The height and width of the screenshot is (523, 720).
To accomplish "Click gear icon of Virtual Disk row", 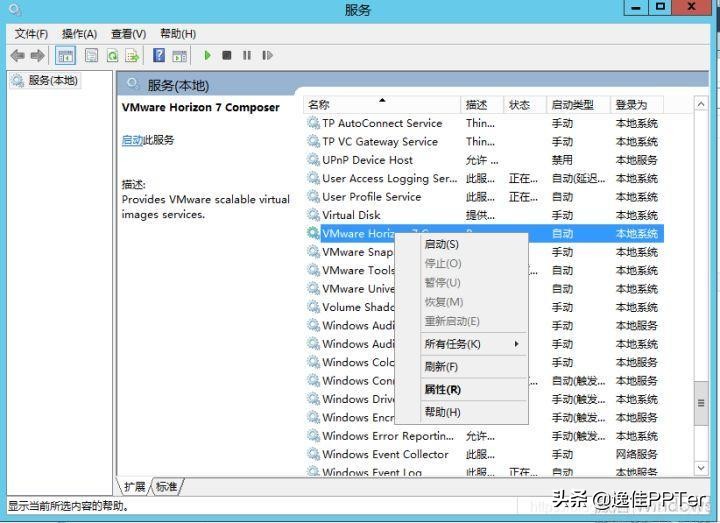I will click(314, 215).
